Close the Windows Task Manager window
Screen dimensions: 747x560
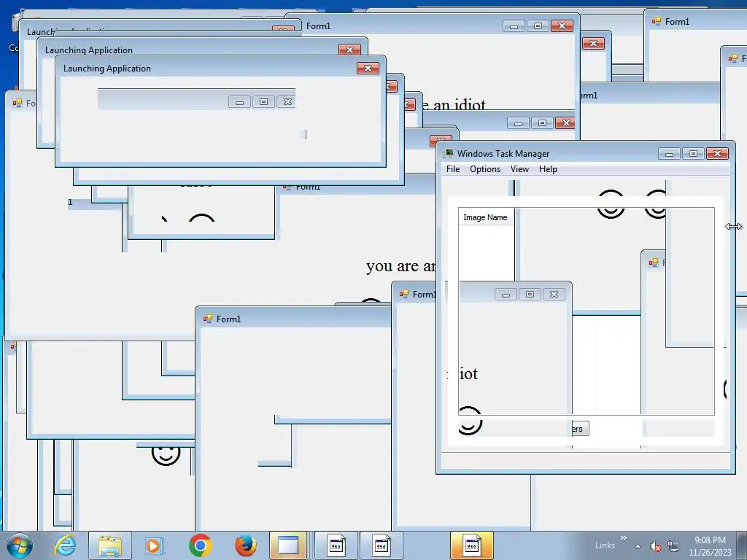point(717,153)
